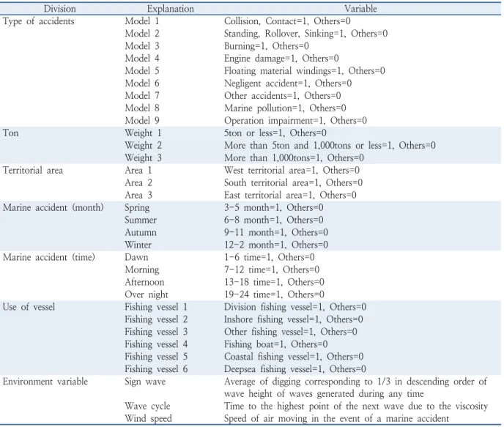
Task: Select the 'Model 8' cell
Action: [x=142, y=108]
